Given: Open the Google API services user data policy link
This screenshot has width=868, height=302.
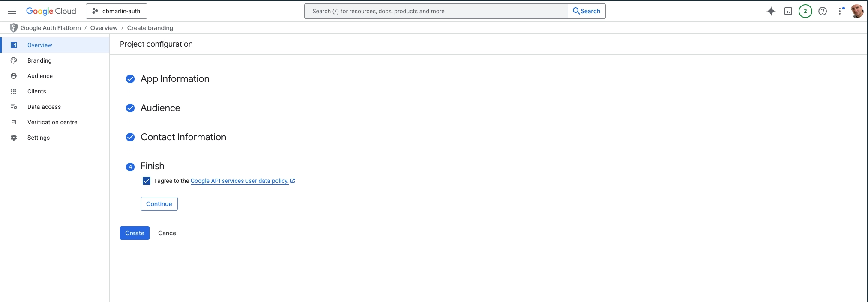Looking at the screenshot, I should [x=239, y=181].
